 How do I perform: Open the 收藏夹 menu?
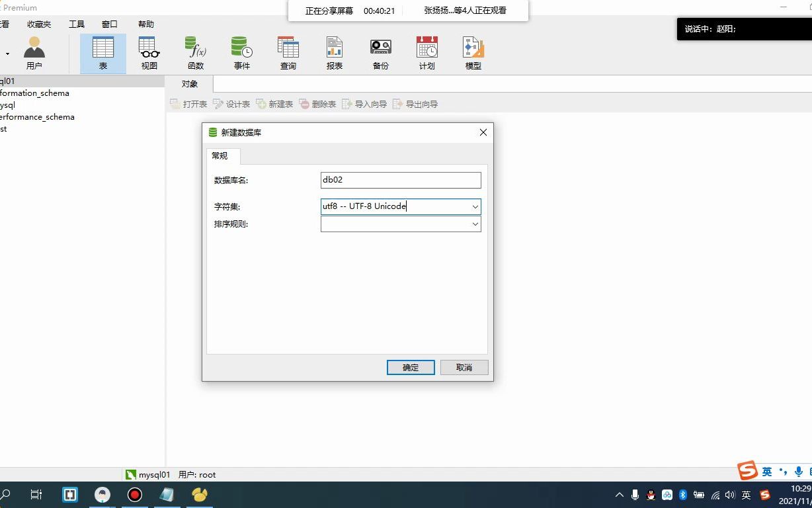pos(39,24)
